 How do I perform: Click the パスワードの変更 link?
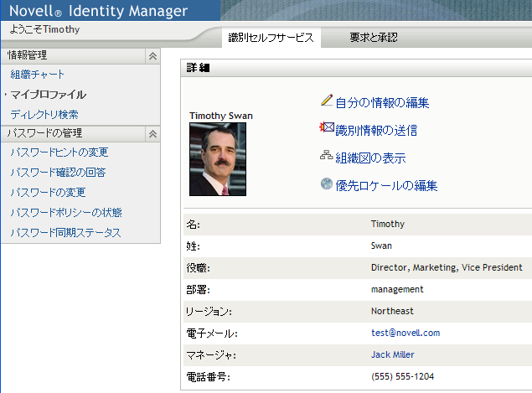click(48, 193)
